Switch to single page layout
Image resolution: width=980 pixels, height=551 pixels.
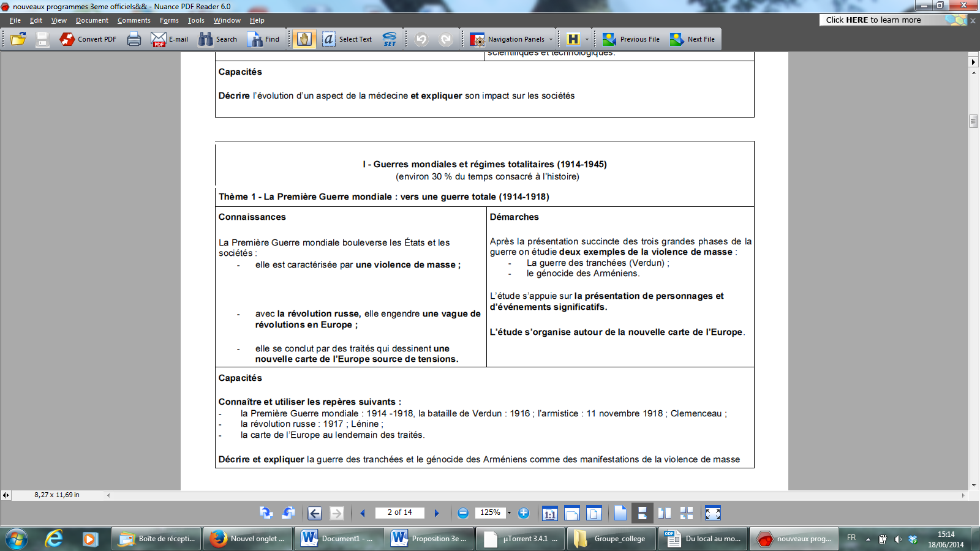[620, 513]
